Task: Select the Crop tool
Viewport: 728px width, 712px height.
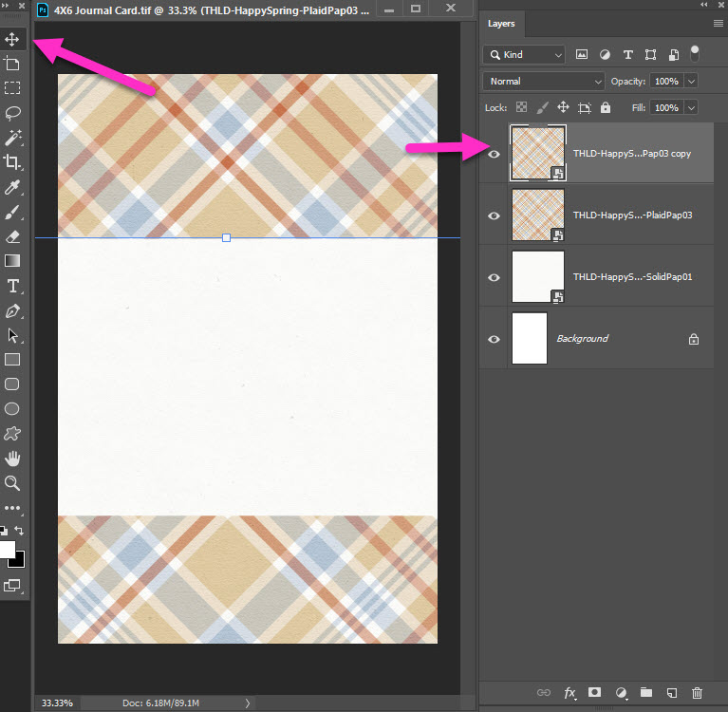Action: pyautogui.click(x=12, y=162)
